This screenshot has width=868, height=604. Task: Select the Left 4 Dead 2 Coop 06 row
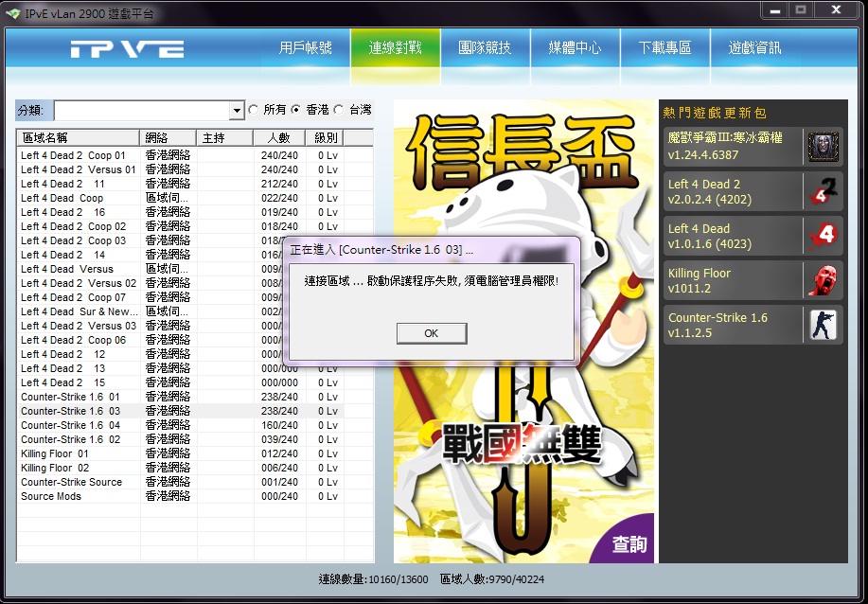coord(151,340)
